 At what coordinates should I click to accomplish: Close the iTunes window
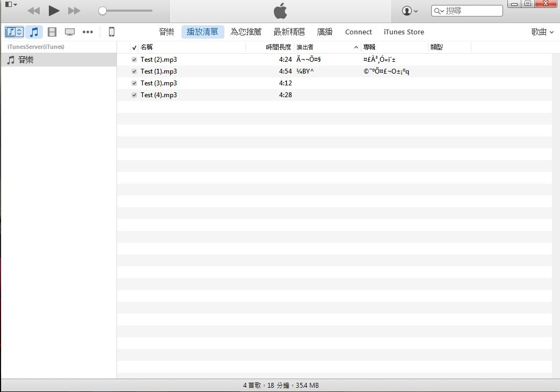click(x=546, y=4)
